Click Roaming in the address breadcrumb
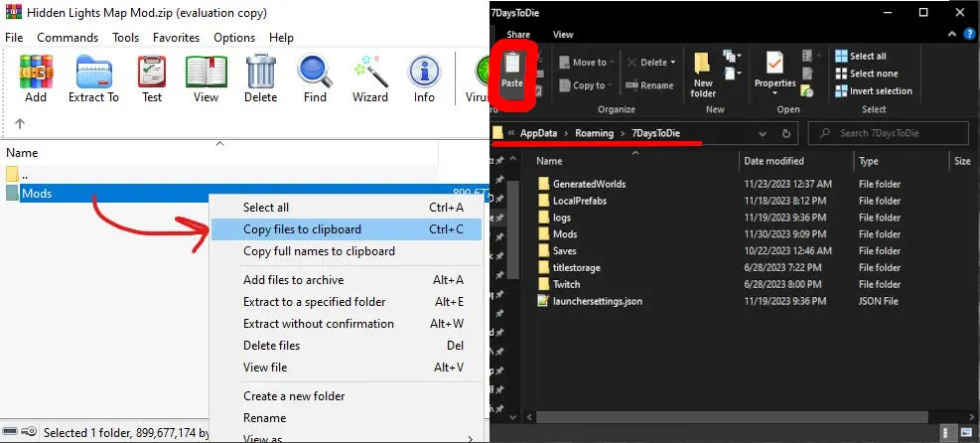The width and height of the screenshot is (980, 443). click(x=595, y=133)
